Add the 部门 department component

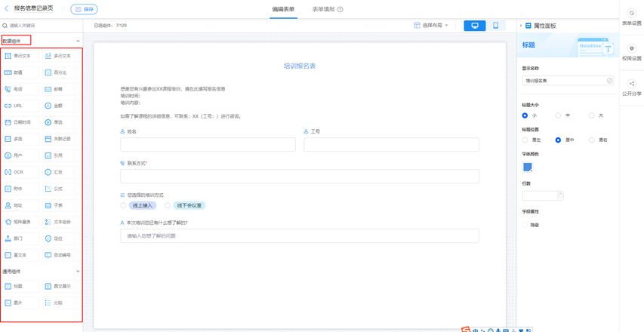point(20,238)
